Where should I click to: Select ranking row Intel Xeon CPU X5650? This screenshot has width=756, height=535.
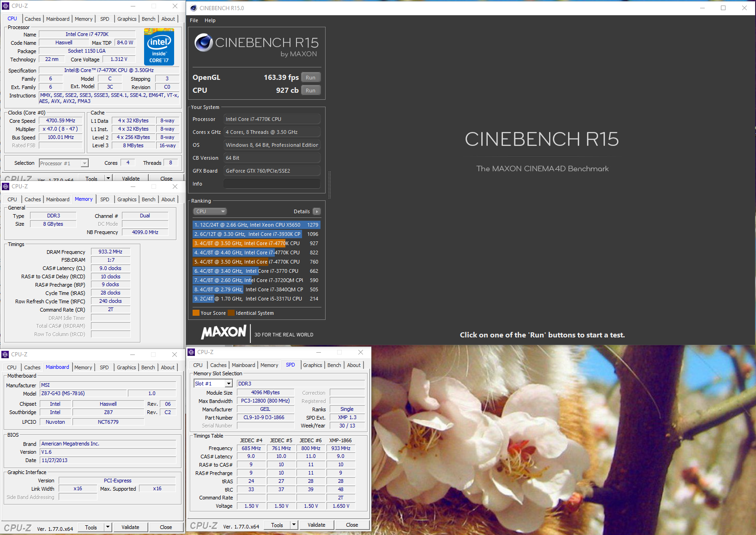click(x=256, y=225)
